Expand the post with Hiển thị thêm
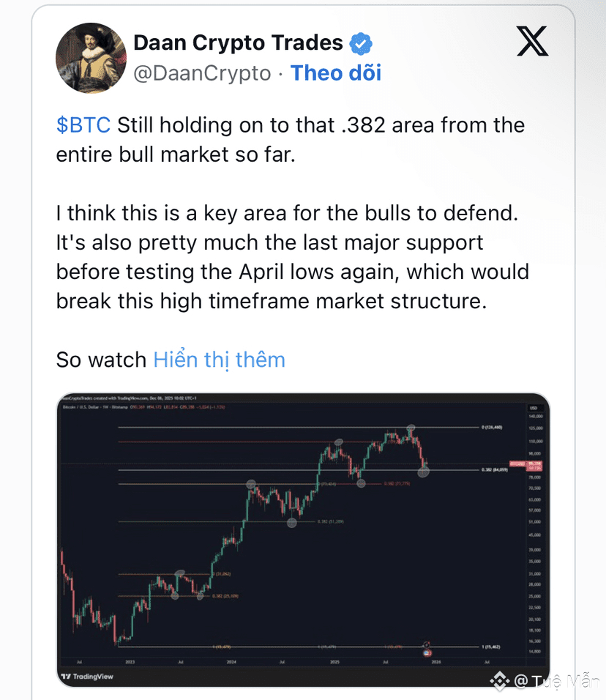Screen dimensions: 606x700 [219, 360]
